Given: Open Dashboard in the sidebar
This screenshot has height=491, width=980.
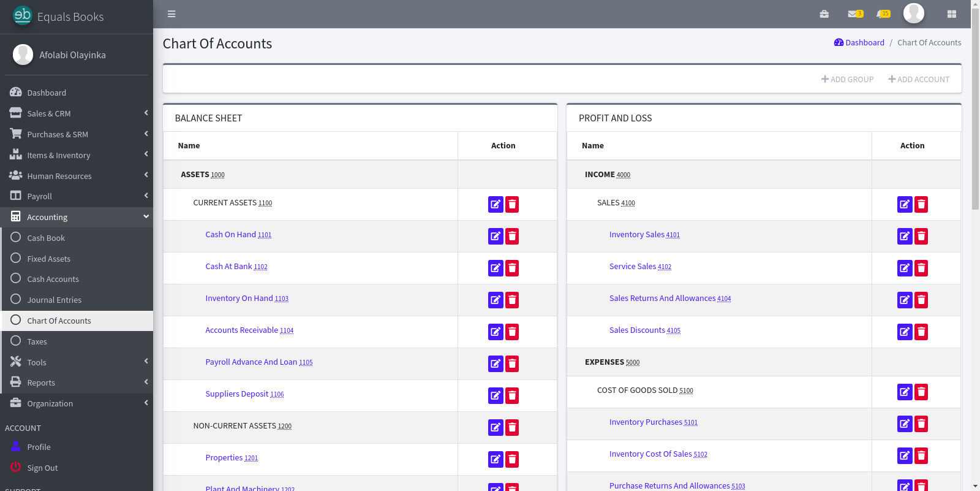Looking at the screenshot, I should point(77,93).
